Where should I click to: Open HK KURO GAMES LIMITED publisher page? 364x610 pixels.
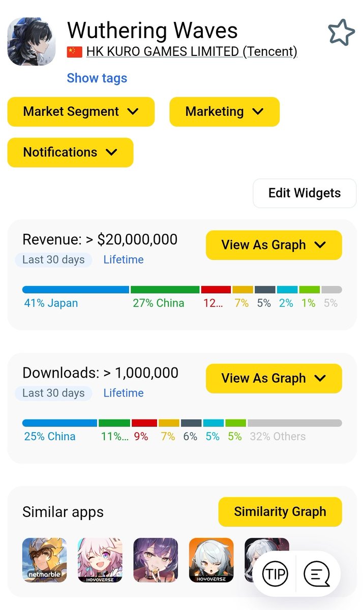tap(192, 51)
